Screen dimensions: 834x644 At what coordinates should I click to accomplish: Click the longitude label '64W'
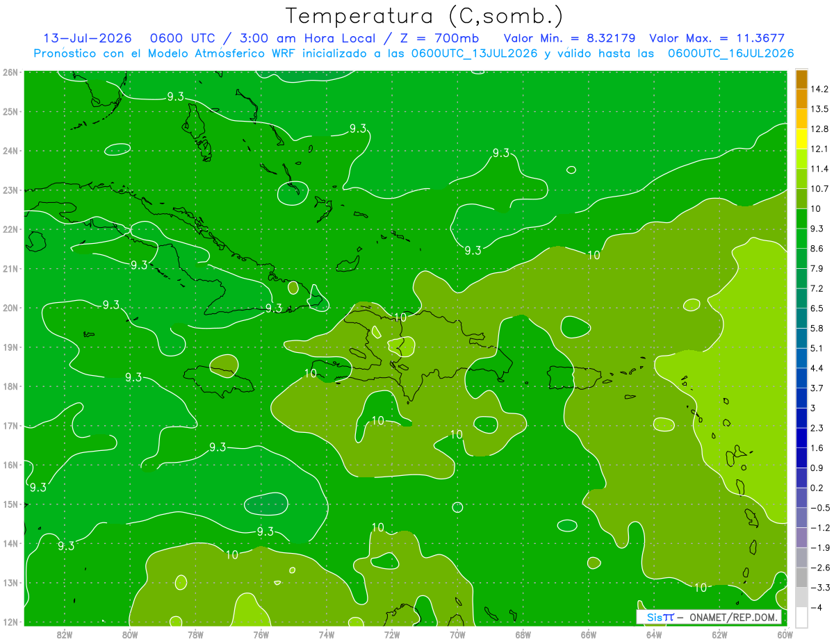[x=654, y=634]
